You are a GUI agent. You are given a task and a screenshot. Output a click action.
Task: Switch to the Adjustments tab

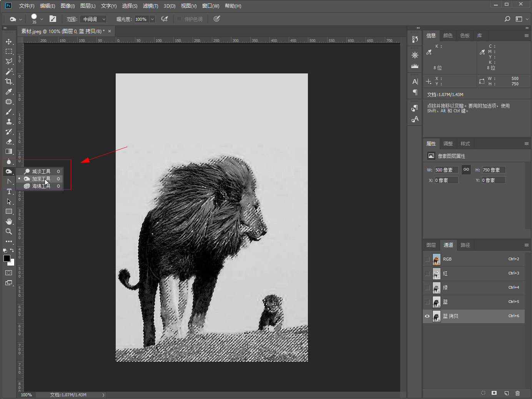click(x=448, y=143)
